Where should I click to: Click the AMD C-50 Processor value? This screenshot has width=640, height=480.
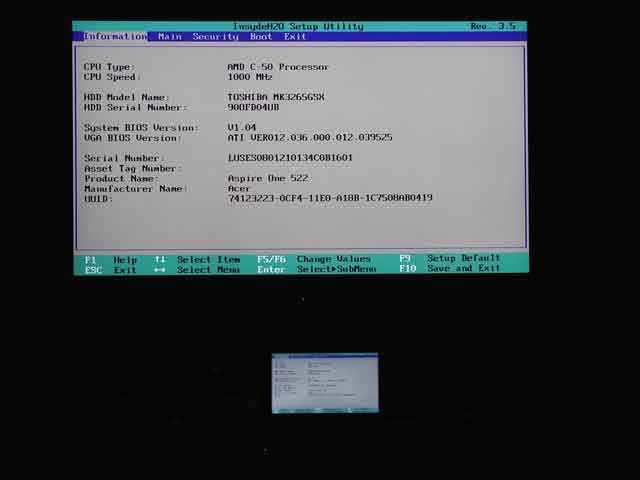click(x=278, y=67)
